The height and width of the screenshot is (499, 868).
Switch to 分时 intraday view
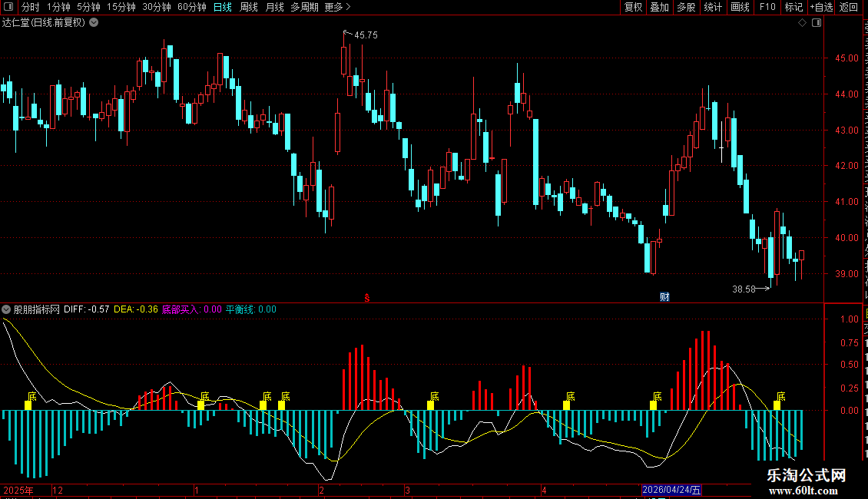point(31,7)
